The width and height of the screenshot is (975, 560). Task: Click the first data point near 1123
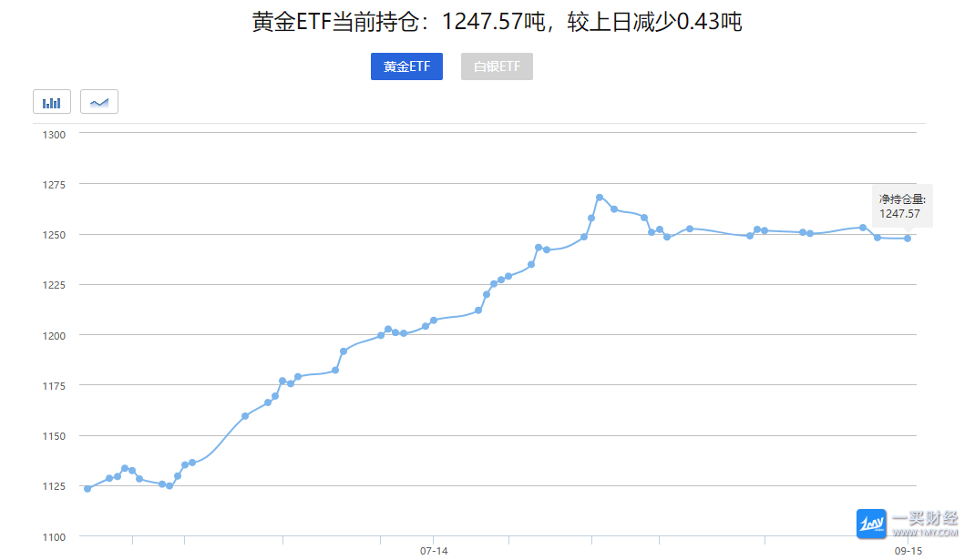(87, 489)
